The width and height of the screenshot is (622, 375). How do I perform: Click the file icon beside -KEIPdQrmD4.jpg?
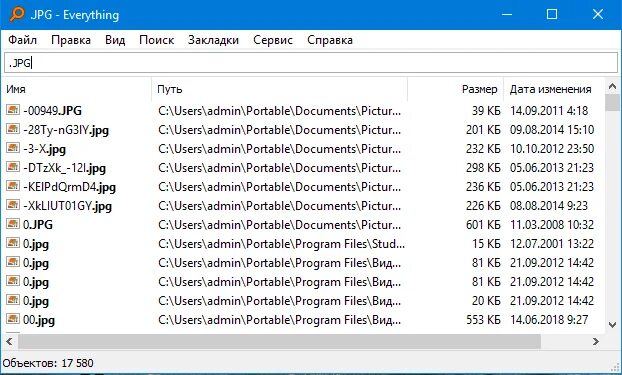[x=13, y=186]
